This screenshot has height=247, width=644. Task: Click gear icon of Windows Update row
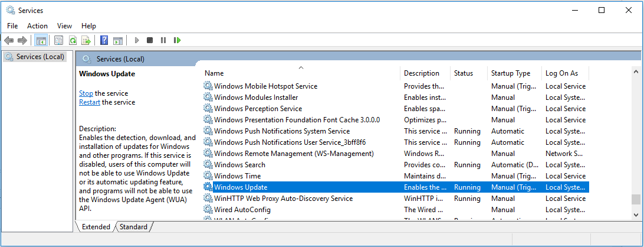[209, 187]
